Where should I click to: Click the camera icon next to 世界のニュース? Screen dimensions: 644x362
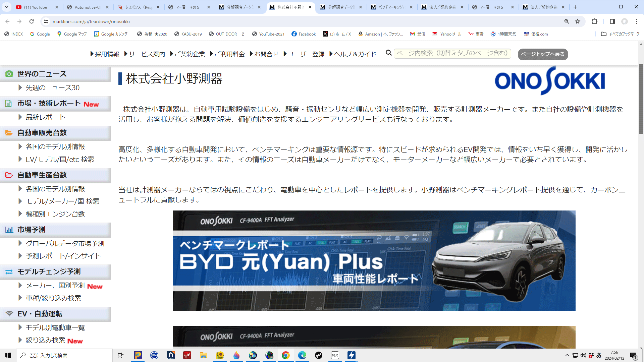tap(9, 74)
